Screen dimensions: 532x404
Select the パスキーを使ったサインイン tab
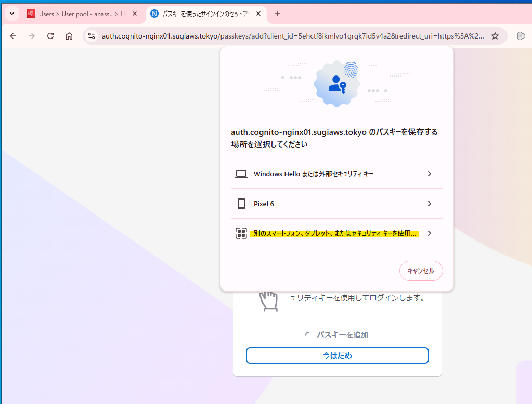point(206,14)
